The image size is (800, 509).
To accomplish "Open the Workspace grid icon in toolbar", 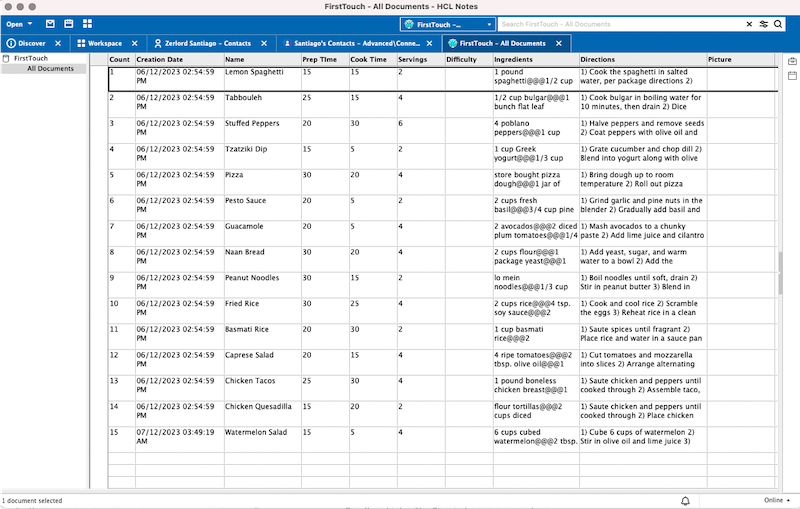I will point(87,23).
